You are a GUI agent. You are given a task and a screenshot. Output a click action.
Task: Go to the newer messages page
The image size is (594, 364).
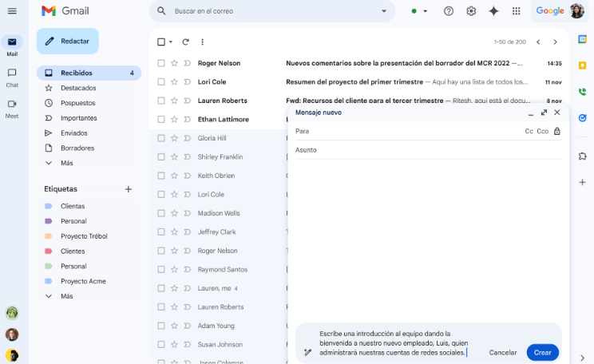(x=538, y=42)
